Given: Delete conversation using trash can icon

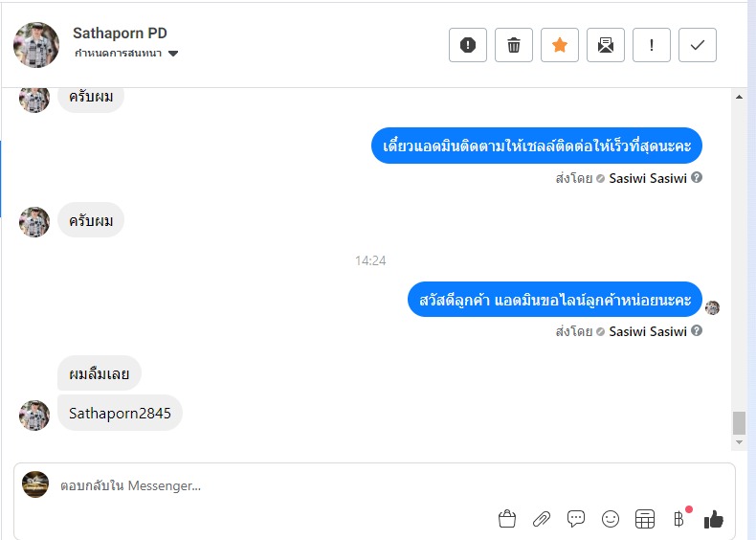Looking at the screenshot, I should coord(514,45).
